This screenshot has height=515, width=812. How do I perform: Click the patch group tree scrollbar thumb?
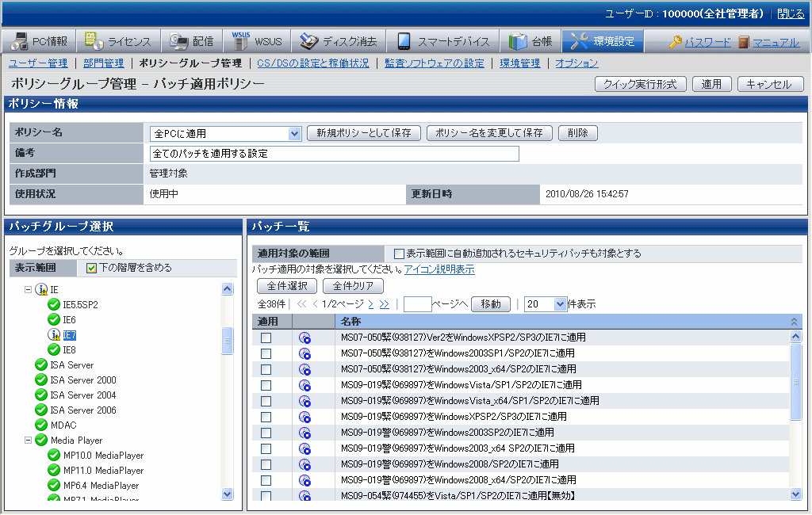coord(227,341)
